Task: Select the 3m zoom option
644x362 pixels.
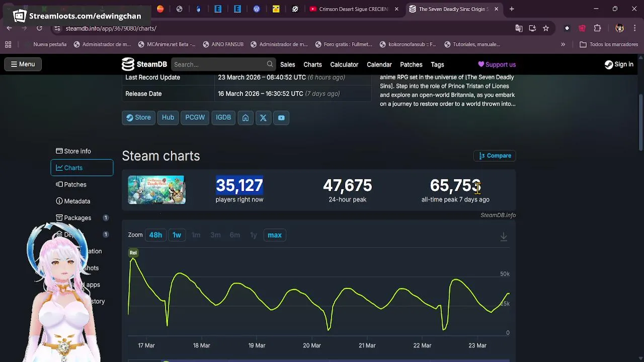Action: pyautogui.click(x=215, y=235)
